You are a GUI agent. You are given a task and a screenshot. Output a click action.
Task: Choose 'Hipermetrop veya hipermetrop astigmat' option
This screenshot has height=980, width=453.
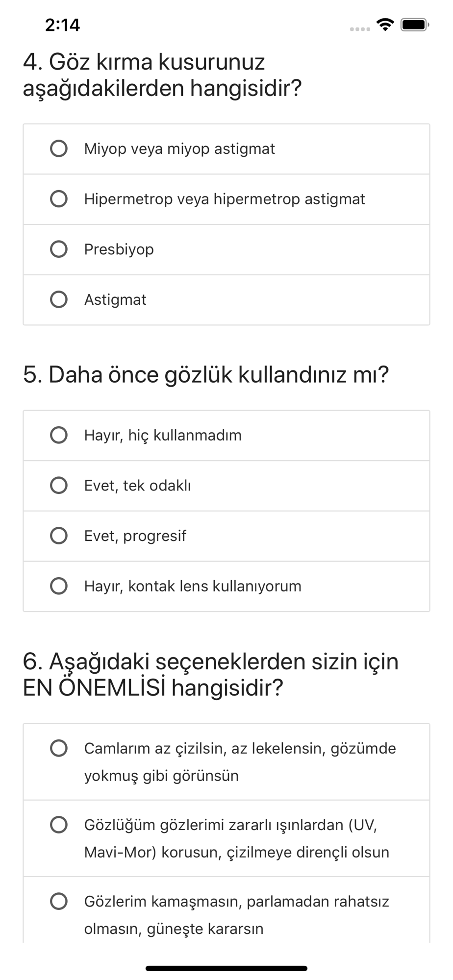59,199
